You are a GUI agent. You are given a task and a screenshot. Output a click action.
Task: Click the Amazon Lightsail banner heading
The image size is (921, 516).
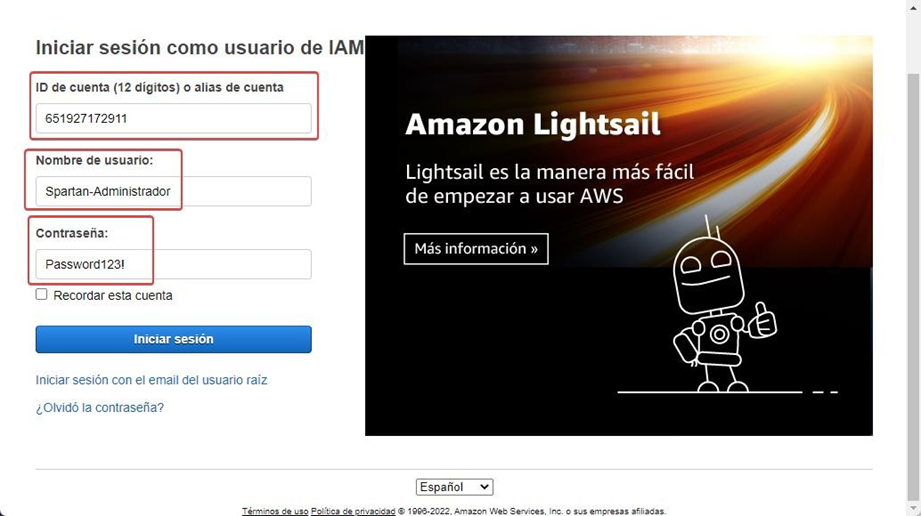pyautogui.click(x=533, y=124)
